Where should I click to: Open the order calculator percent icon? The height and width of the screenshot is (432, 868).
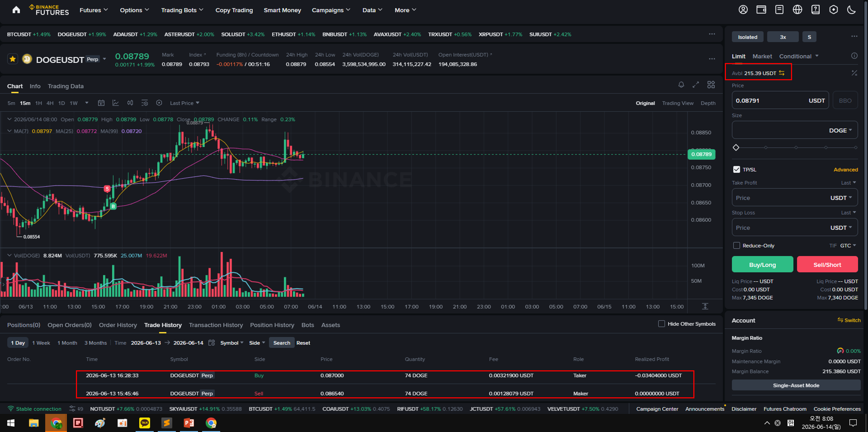(x=854, y=73)
